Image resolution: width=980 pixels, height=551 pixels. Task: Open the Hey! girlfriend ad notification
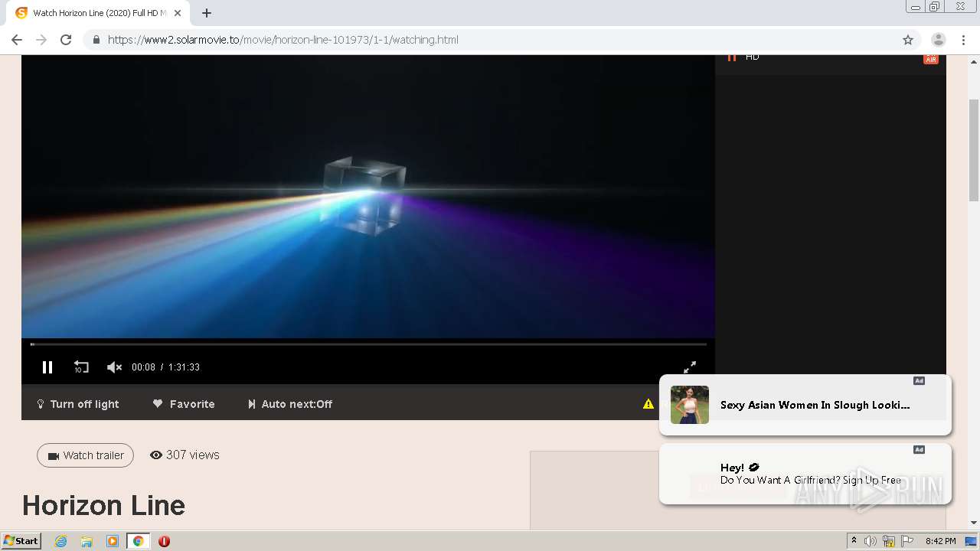(805, 474)
